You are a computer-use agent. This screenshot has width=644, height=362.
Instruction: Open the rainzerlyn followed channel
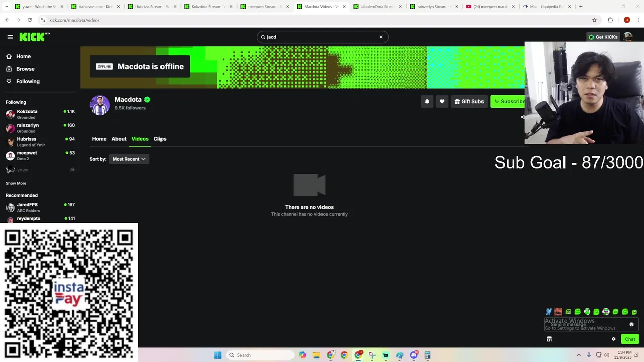tap(40, 128)
